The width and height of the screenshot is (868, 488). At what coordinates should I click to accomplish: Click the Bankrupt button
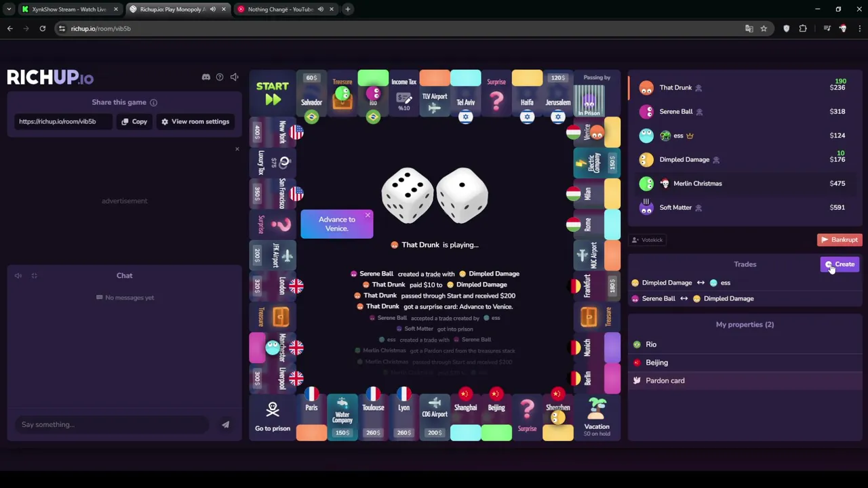point(840,240)
